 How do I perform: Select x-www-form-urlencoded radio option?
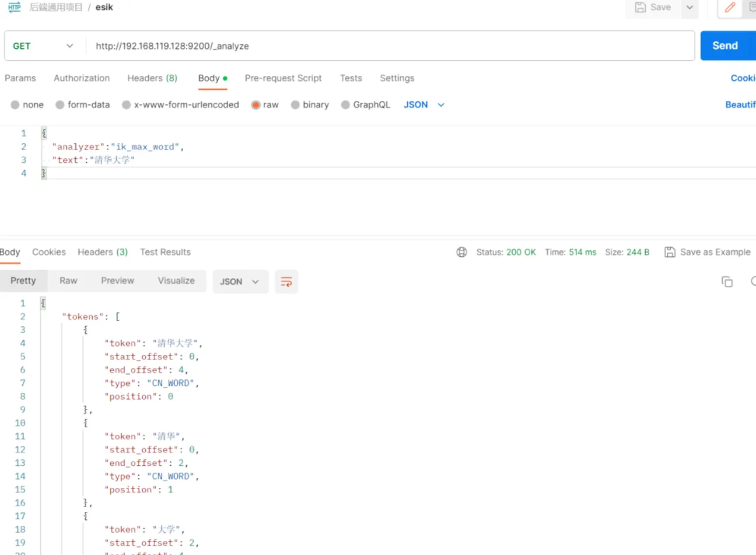pos(126,105)
